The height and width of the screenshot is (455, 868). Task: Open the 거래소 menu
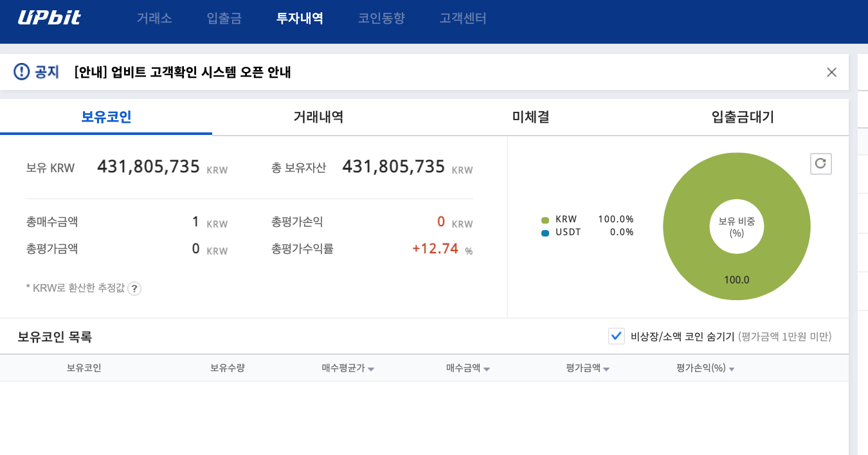(154, 18)
